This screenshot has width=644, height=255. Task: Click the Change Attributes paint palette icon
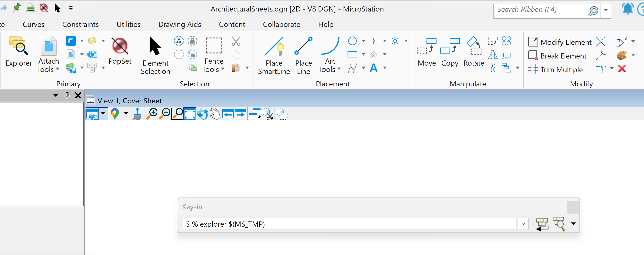622,55
